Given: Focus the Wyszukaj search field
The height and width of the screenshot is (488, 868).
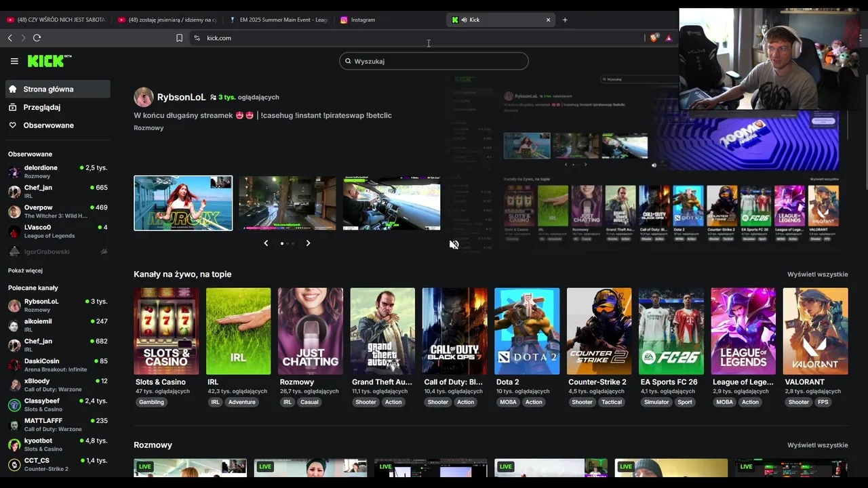Looking at the screenshot, I should tap(434, 61).
